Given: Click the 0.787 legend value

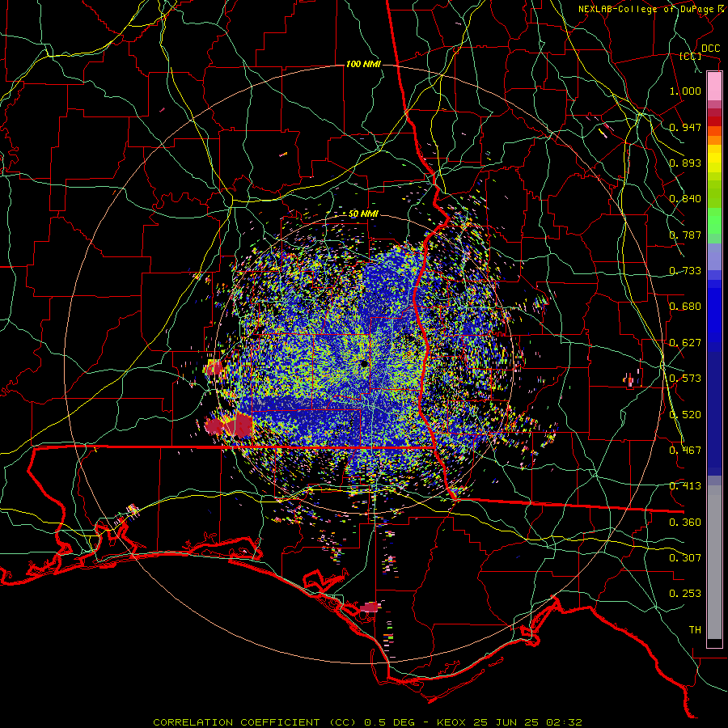Looking at the screenshot, I should [x=685, y=235].
